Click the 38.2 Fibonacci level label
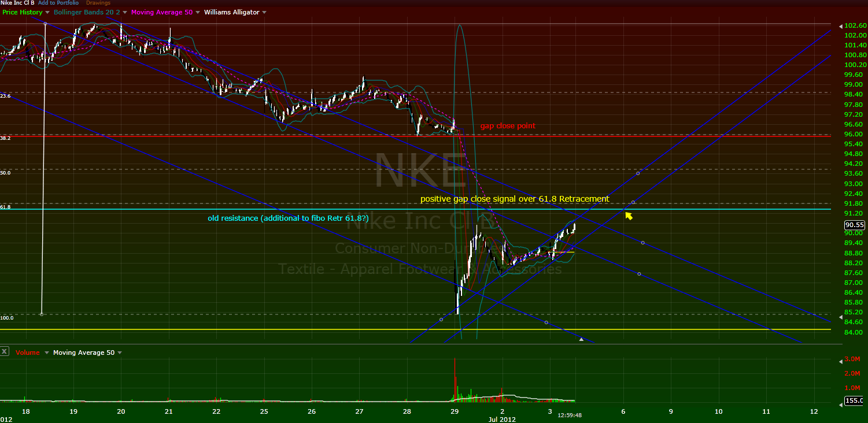 (x=5, y=138)
